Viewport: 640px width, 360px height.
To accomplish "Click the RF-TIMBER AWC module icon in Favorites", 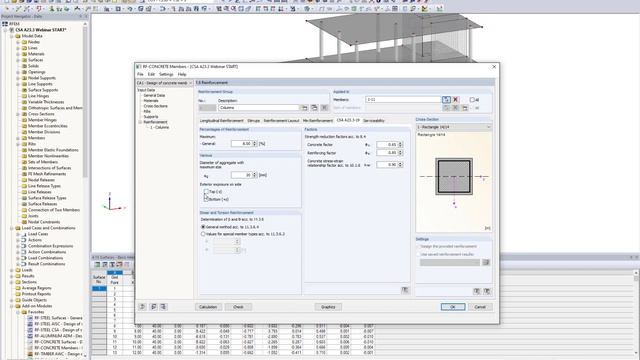I will click(30, 354).
